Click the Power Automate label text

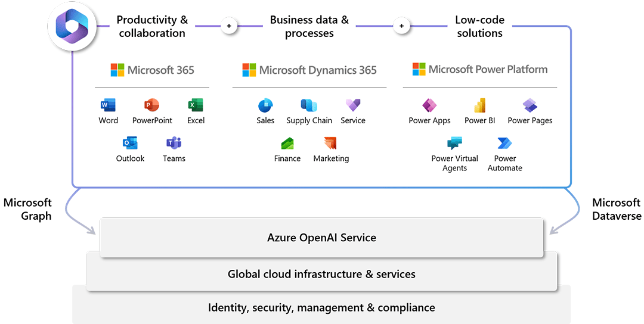[505, 163]
